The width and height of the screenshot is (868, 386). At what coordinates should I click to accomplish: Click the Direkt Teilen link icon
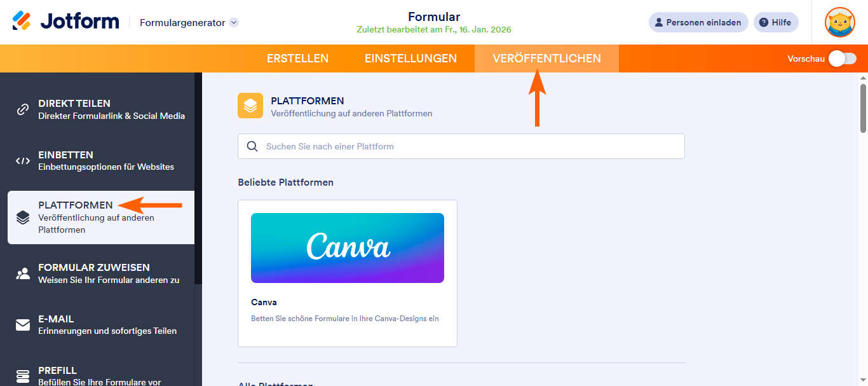coord(23,109)
